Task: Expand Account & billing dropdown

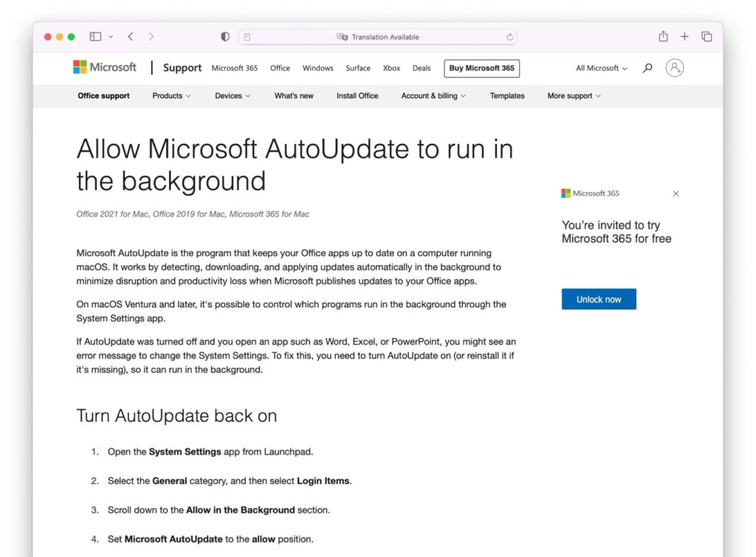Action: (433, 96)
